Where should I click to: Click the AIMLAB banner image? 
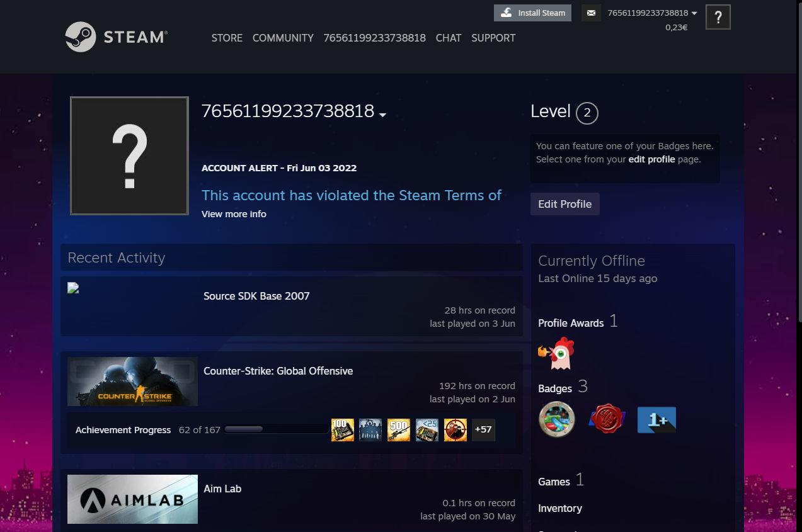point(132,499)
